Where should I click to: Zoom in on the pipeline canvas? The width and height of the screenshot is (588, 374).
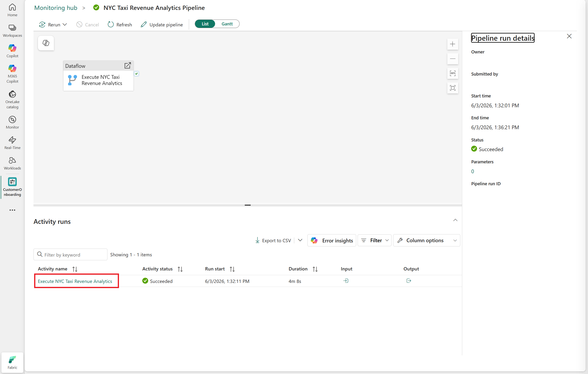point(453,44)
